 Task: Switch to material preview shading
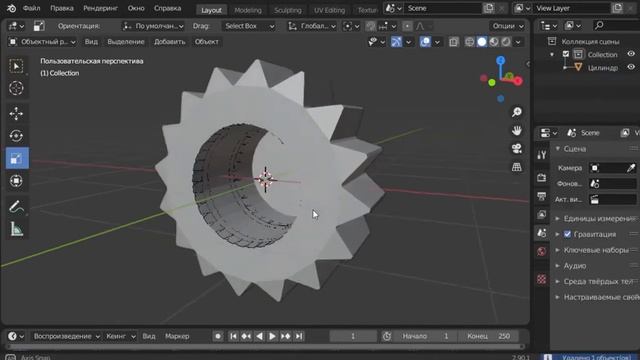pos(494,42)
